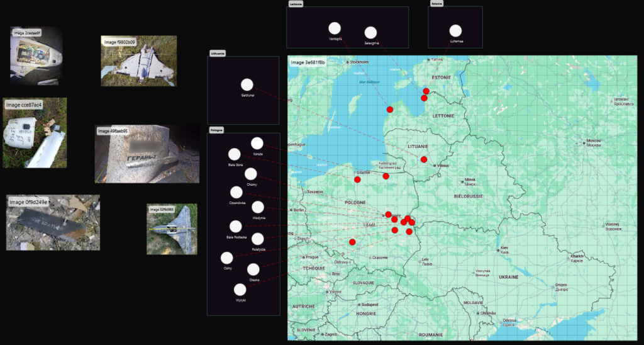This screenshot has height=345, width=644.
Task: Select the Lettonie group label
Action: [x=296, y=4]
